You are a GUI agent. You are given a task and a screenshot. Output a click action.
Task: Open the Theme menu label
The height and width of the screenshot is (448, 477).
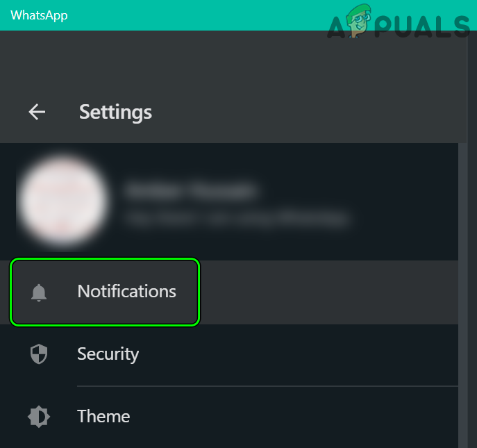pos(103,417)
